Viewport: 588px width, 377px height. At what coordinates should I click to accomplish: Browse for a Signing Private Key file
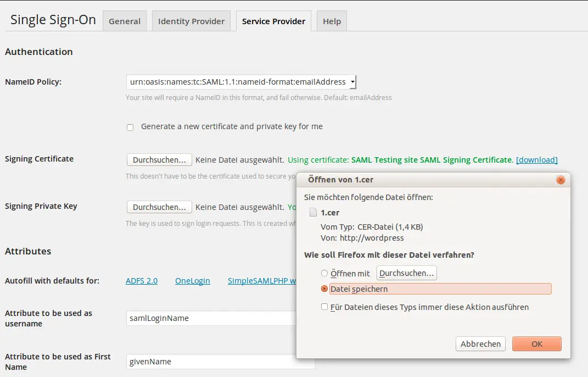[159, 207]
